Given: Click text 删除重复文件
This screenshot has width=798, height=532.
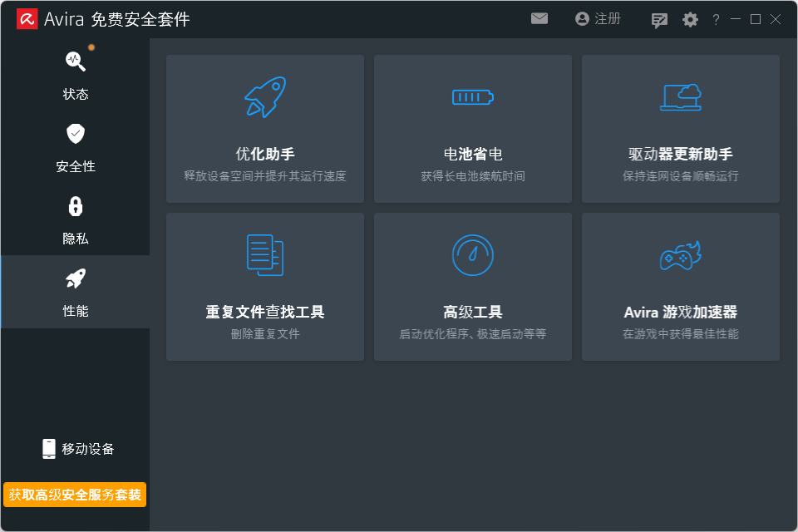Looking at the screenshot, I should [265, 334].
